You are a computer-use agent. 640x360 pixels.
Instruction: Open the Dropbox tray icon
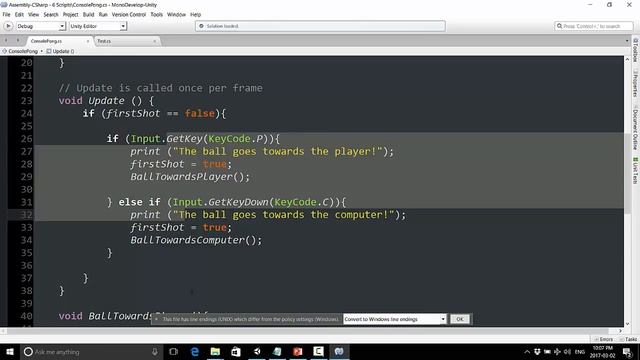point(537,351)
